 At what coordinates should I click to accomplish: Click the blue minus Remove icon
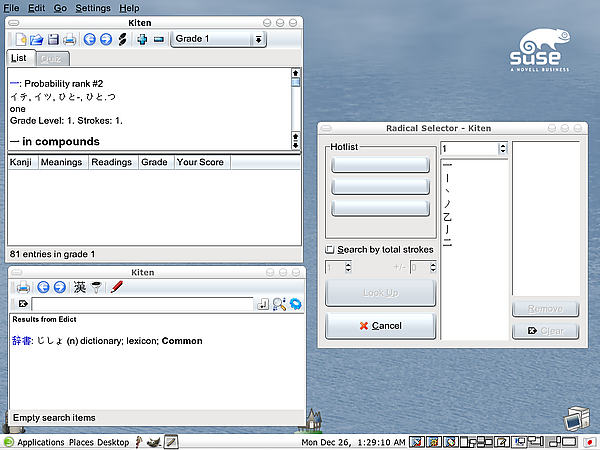[159, 39]
